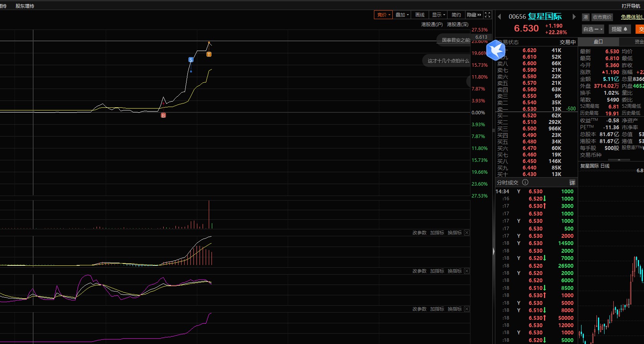Open the 显示 display dropdown
The image size is (644, 344).
(438, 15)
